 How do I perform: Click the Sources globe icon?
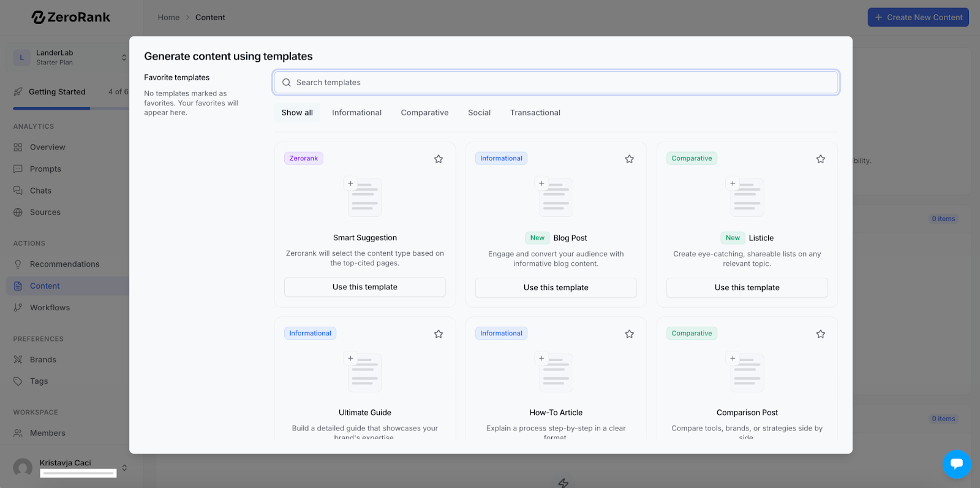point(18,212)
